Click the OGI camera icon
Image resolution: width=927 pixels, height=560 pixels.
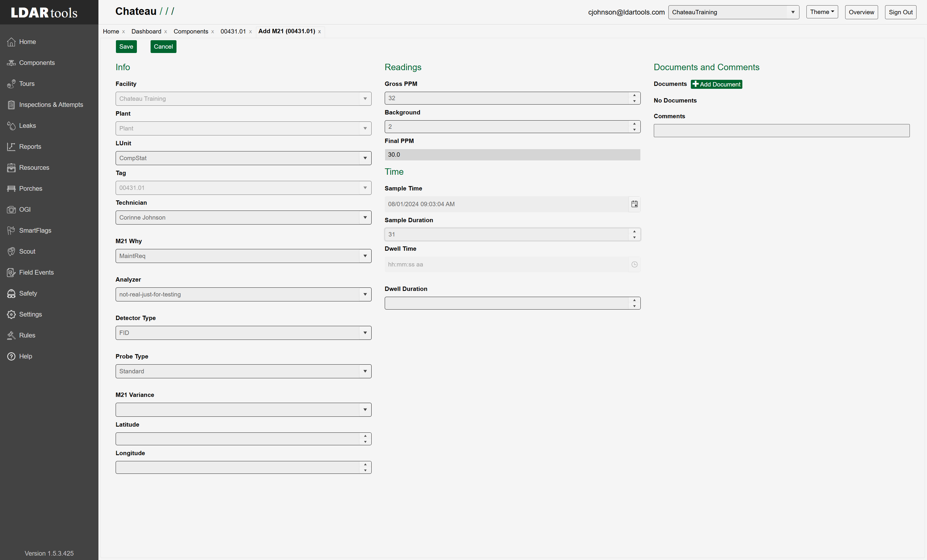point(11,209)
